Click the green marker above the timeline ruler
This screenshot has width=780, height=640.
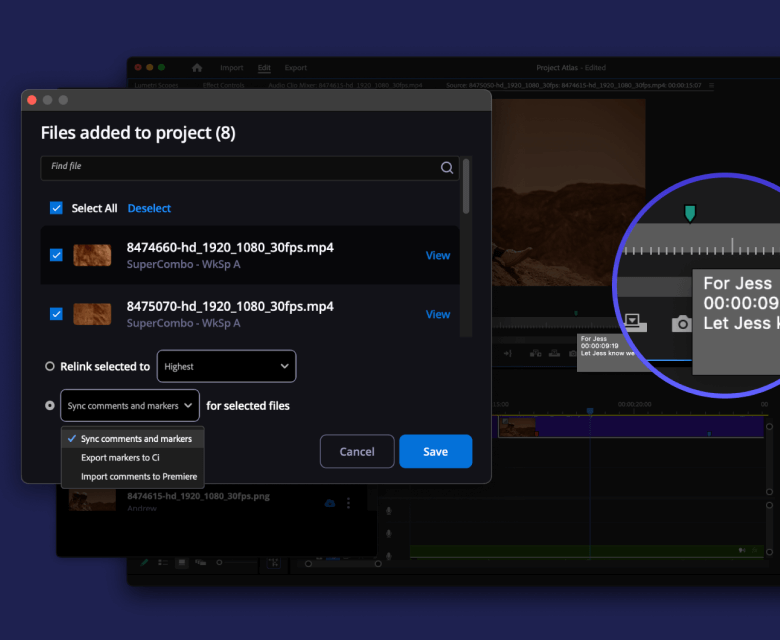[x=689, y=213]
